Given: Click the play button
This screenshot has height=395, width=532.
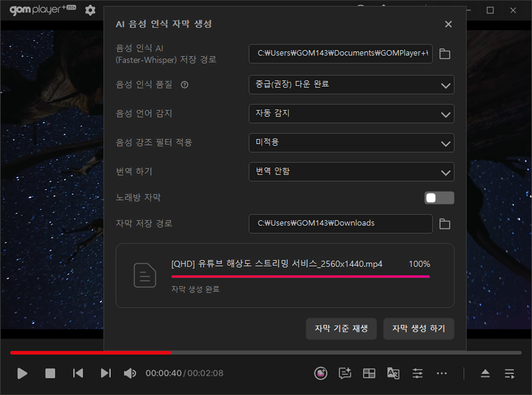Looking at the screenshot, I should click(22, 373).
